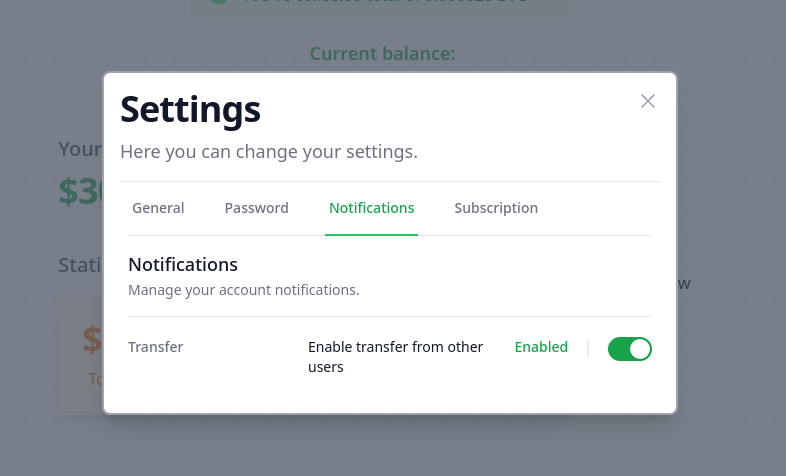Click the Current balance label behind the dialog
The height and width of the screenshot is (476, 786).
382,53
